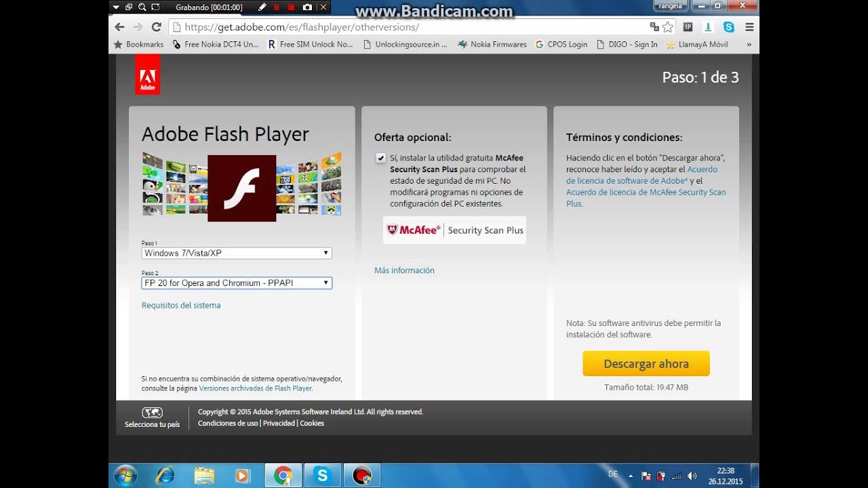Open Nokia Firmwares bookmark
868x488 pixels.
click(x=492, y=44)
